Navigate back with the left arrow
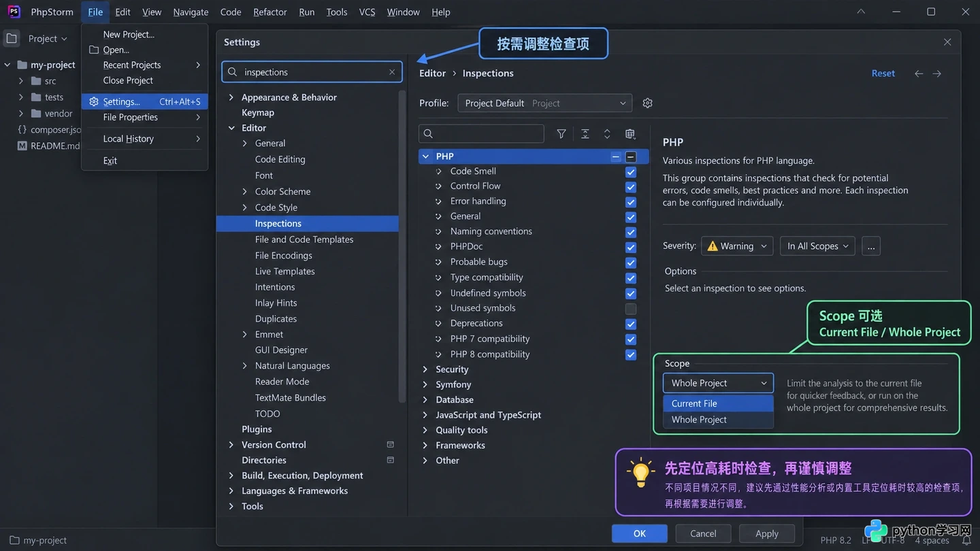This screenshot has width=980, height=551. click(919, 73)
